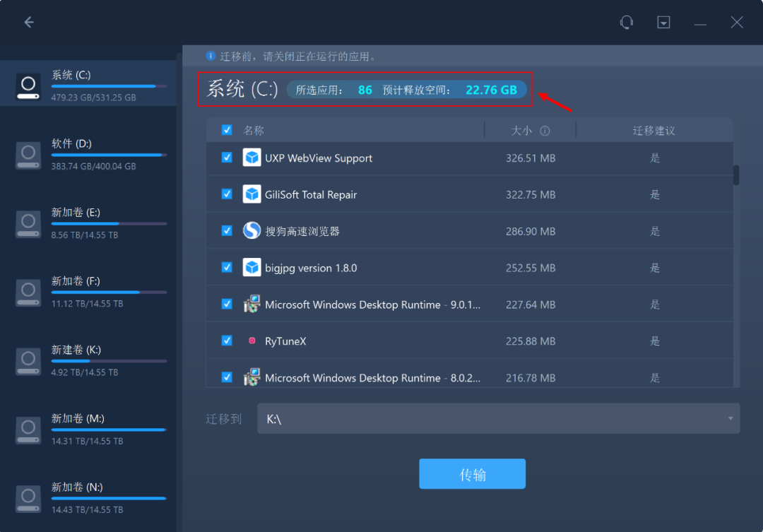Select 新加卷 (M:) in drive list

pyautogui.click(x=88, y=429)
